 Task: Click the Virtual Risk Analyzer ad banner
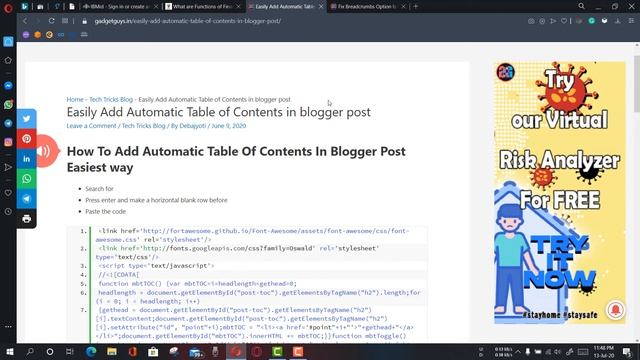[x=560, y=192]
